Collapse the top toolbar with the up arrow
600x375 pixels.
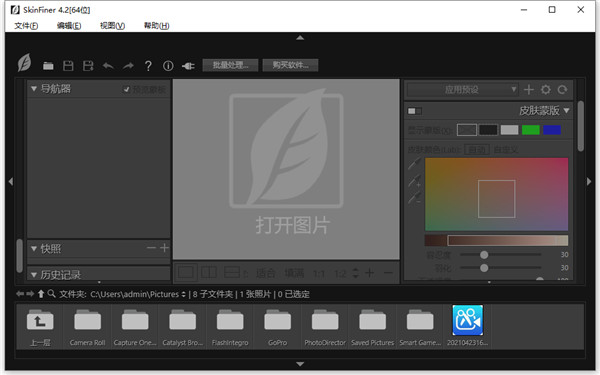300,38
